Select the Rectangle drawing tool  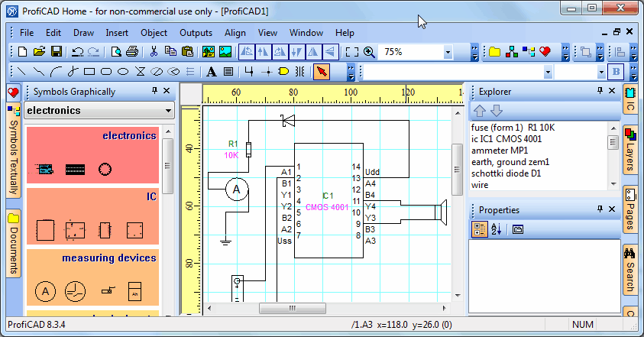89,72
